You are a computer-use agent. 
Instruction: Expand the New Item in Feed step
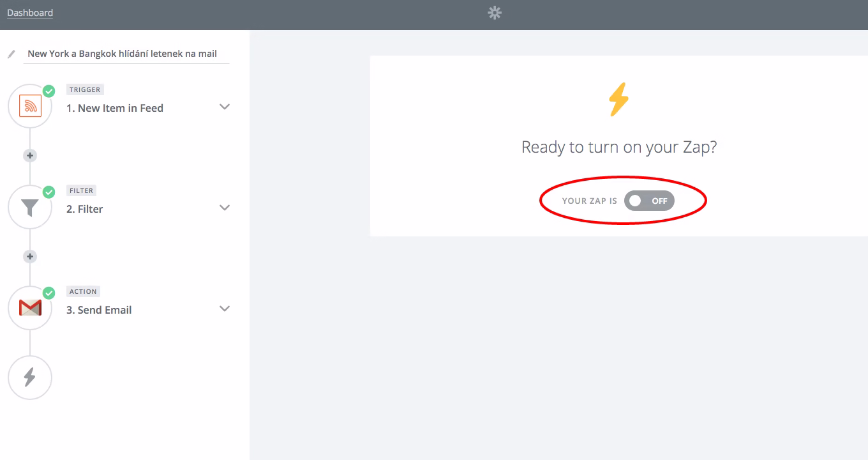tap(224, 107)
